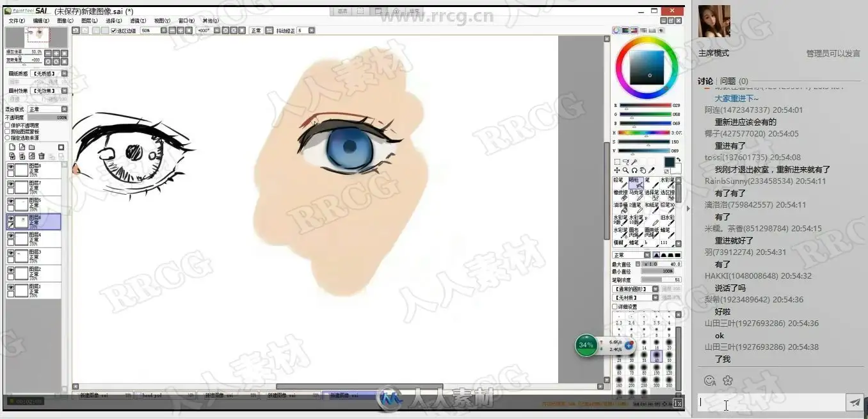Select the rotate canvas tool
Viewport: 868px width, 419px height.
pos(634,170)
